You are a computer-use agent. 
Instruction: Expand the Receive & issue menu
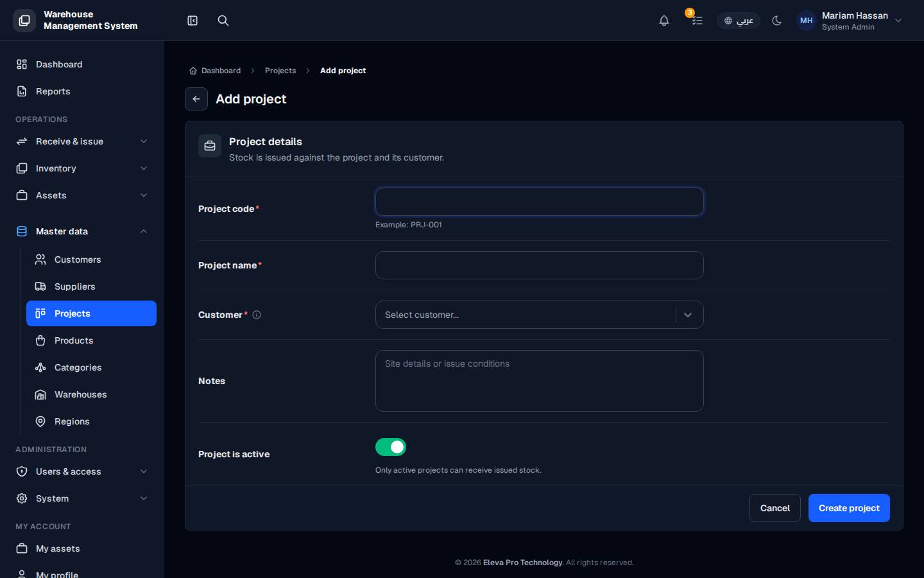[x=82, y=141]
